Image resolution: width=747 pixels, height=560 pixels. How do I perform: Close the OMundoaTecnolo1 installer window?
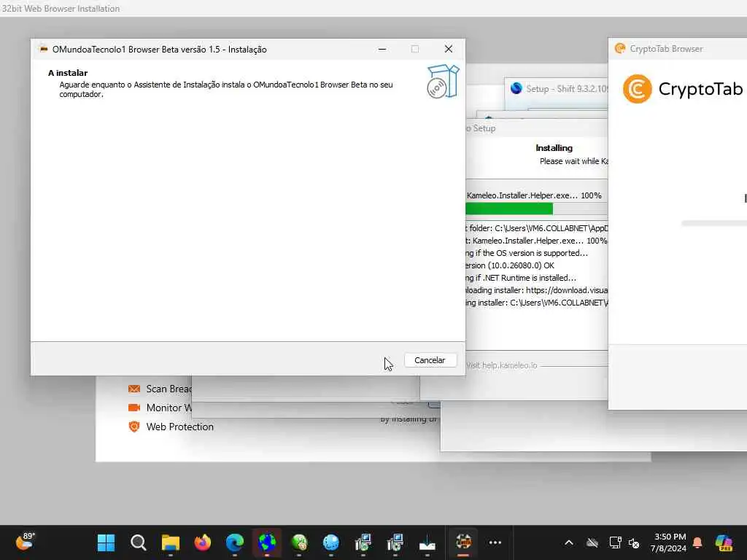449,49
